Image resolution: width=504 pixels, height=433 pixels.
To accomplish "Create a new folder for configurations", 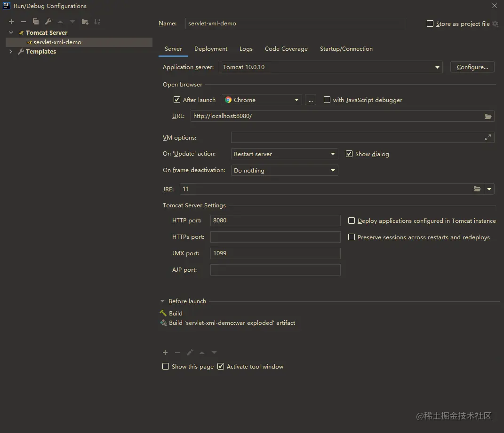I will click(85, 22).
